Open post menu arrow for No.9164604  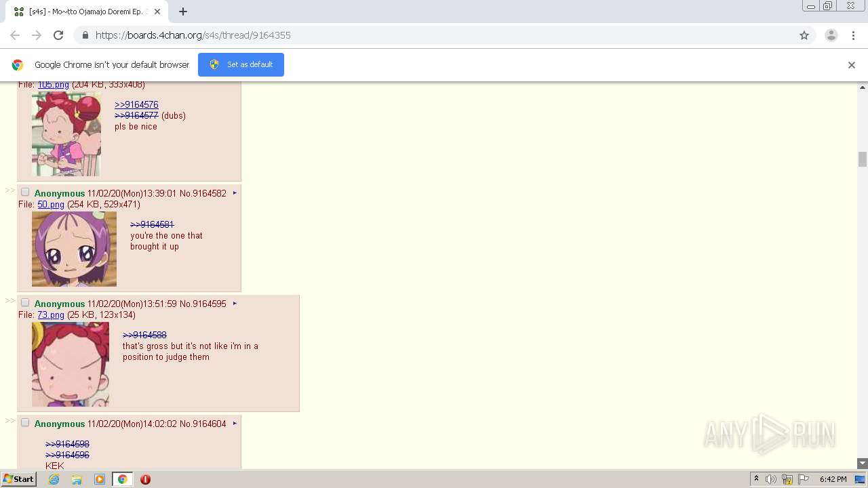tap(235, 424)
